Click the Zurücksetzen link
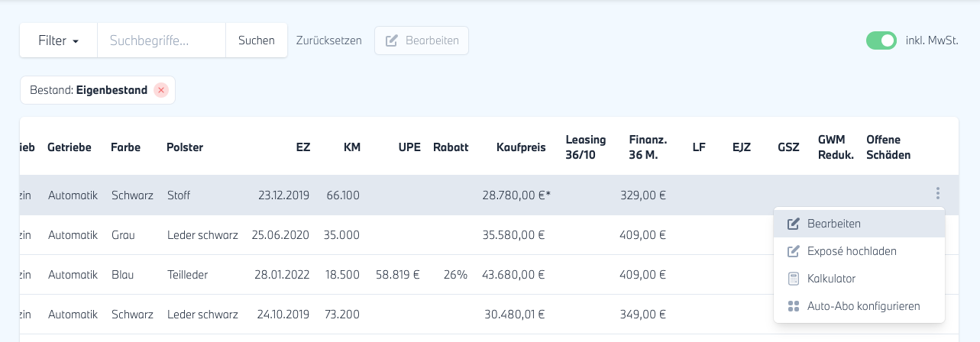Screen dimensions: 980x342 (328, 40)
